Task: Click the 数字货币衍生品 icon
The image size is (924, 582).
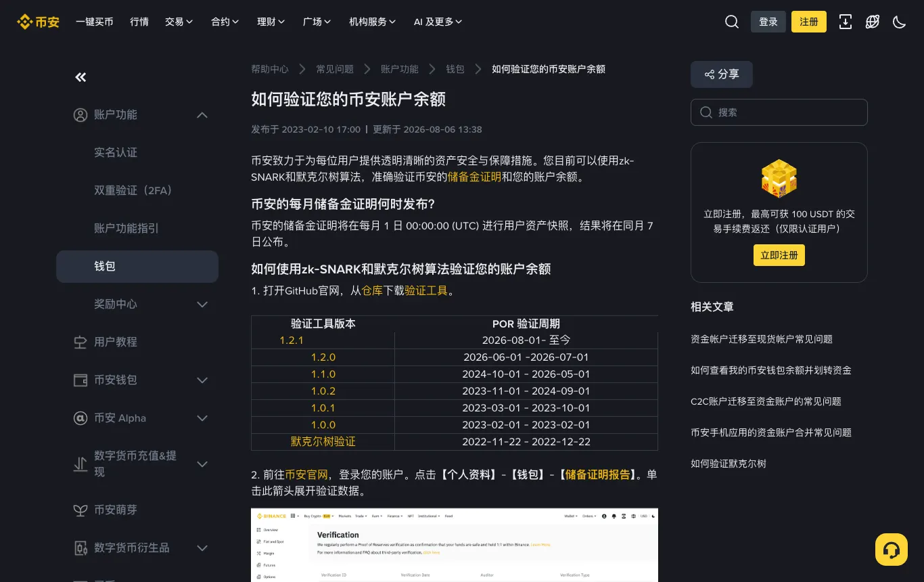Action: coord(80,548)
